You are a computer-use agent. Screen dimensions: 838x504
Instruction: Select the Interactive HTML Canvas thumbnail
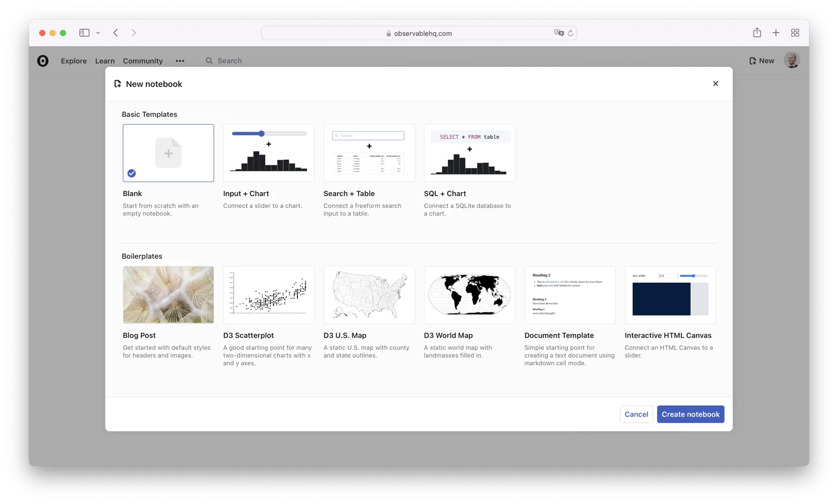click(x=670, y=295)
